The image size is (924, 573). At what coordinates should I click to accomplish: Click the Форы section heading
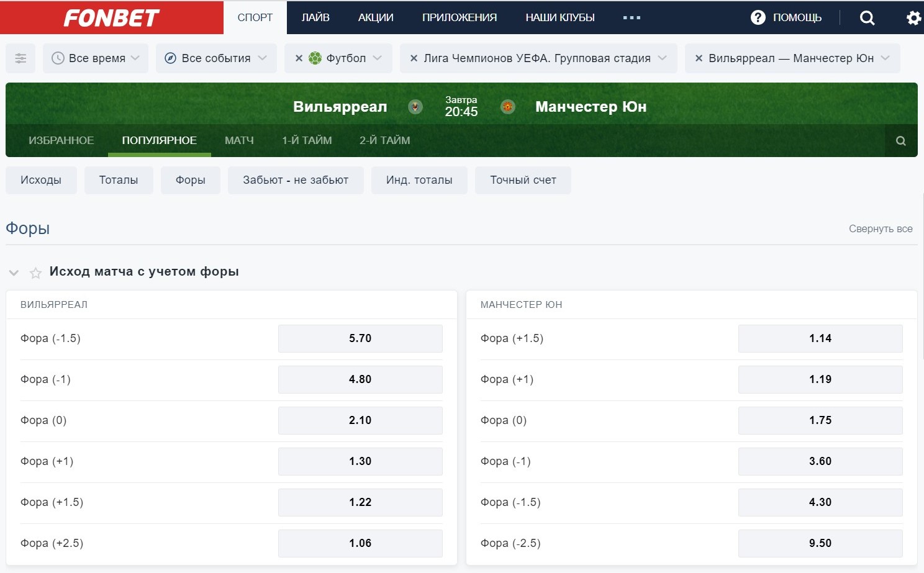coord(28,228)
